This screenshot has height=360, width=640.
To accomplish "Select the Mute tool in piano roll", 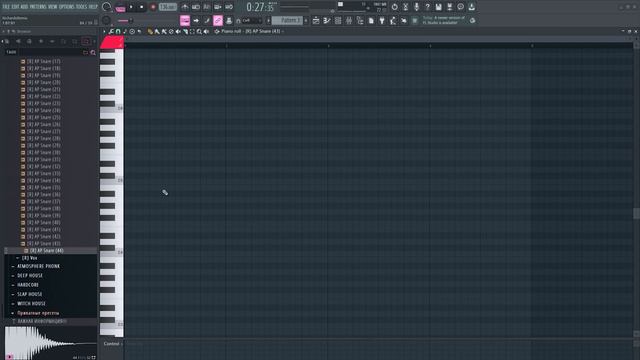I will [178, 31].
